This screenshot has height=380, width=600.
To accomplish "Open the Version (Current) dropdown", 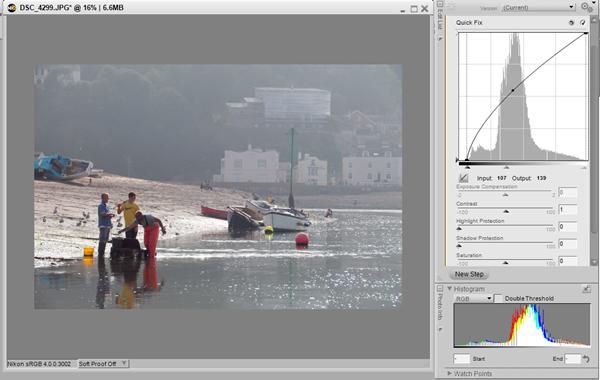I will (538, 7).
